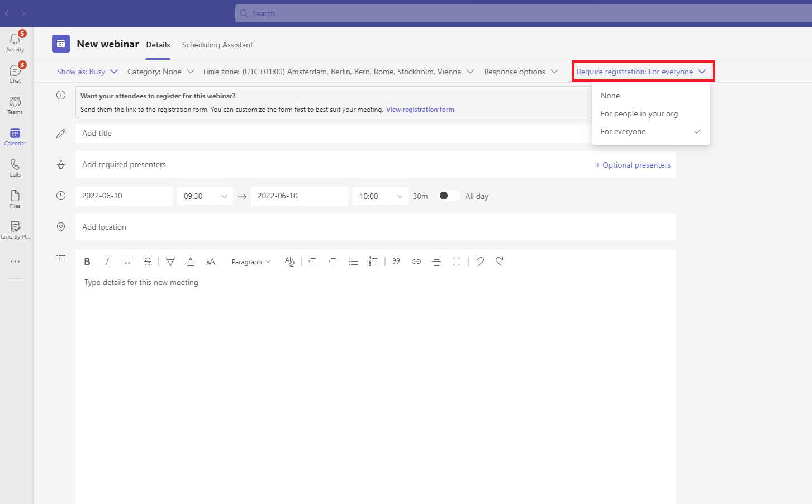Open the Activity feed in sidebar
The height and width of the screenshot is (504, 812).
coord(15,42)
